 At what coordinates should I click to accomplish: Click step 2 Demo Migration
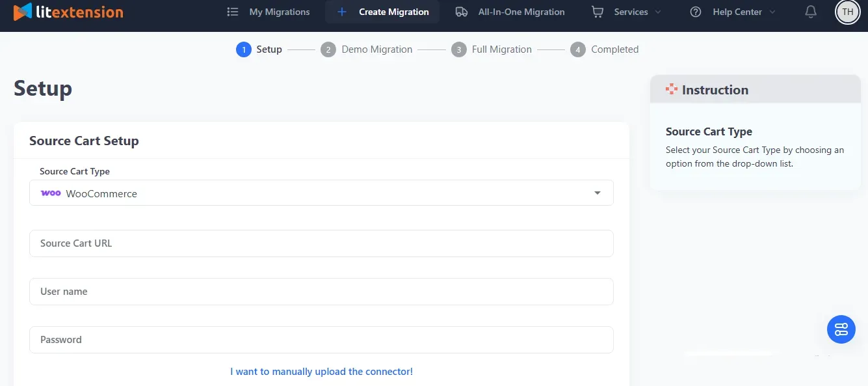point(367,49)
